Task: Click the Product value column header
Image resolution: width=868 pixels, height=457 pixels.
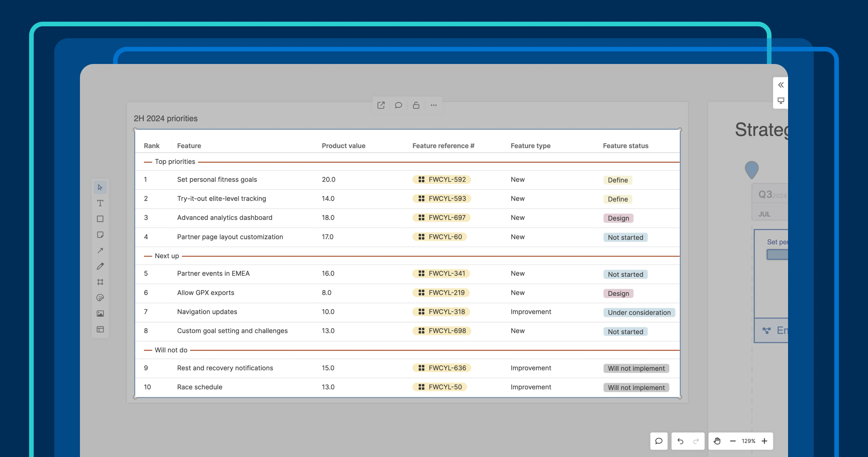Action: point(343,146)
